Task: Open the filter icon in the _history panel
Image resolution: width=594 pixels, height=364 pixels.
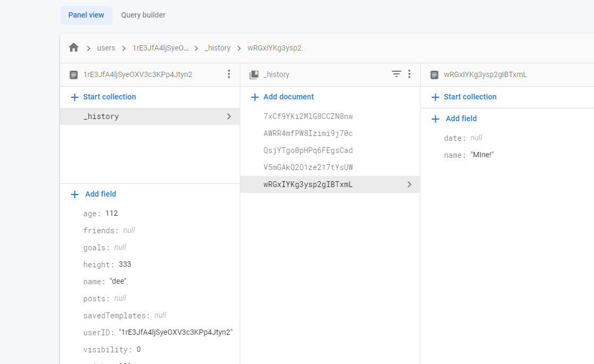Action: [396, 74]
